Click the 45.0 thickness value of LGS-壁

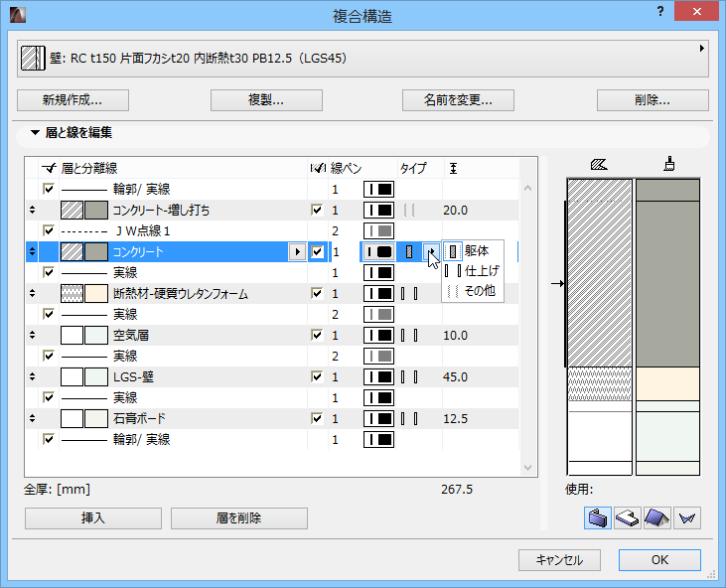point(455,376)
